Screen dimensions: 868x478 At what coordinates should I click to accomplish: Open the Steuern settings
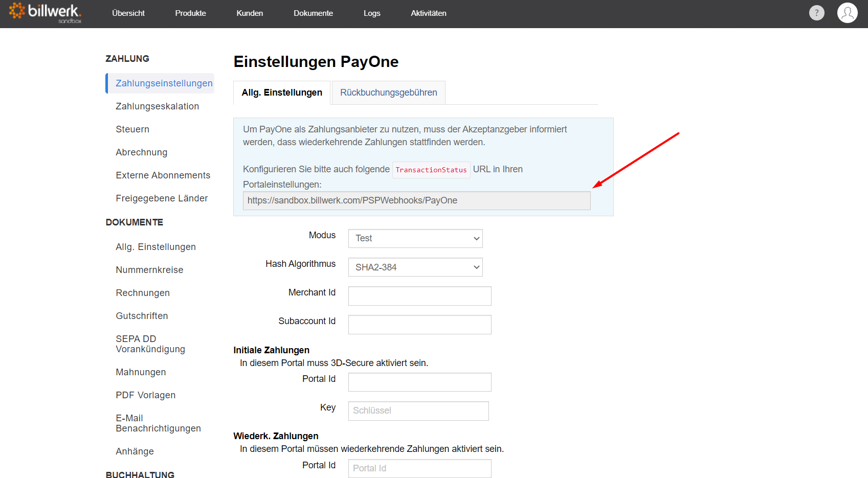(132, 129)
